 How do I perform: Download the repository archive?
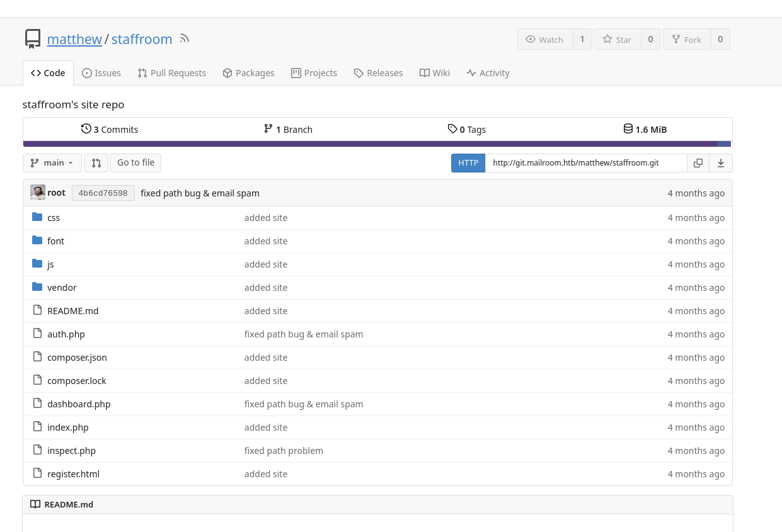[720, 163]
